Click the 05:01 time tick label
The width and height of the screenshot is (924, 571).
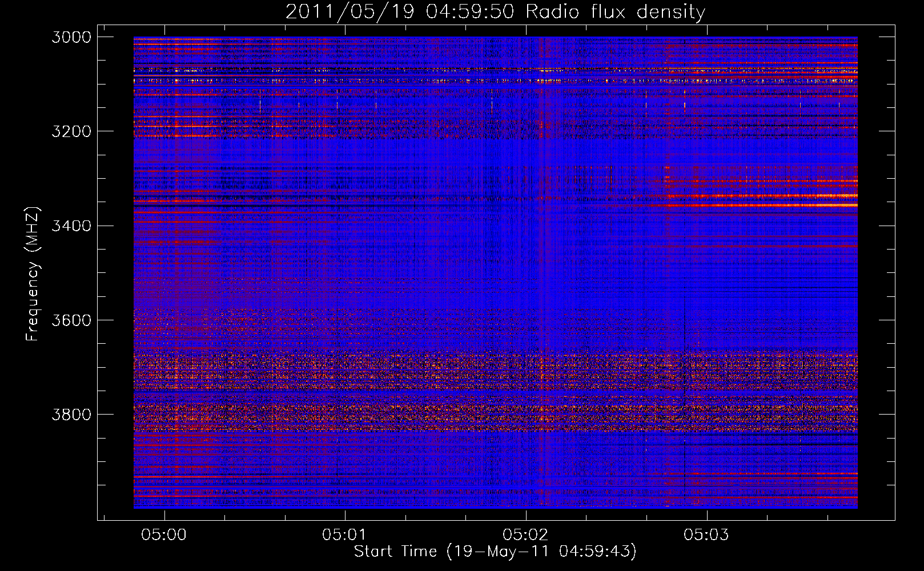pyautogui.click(x=345, y=535)
